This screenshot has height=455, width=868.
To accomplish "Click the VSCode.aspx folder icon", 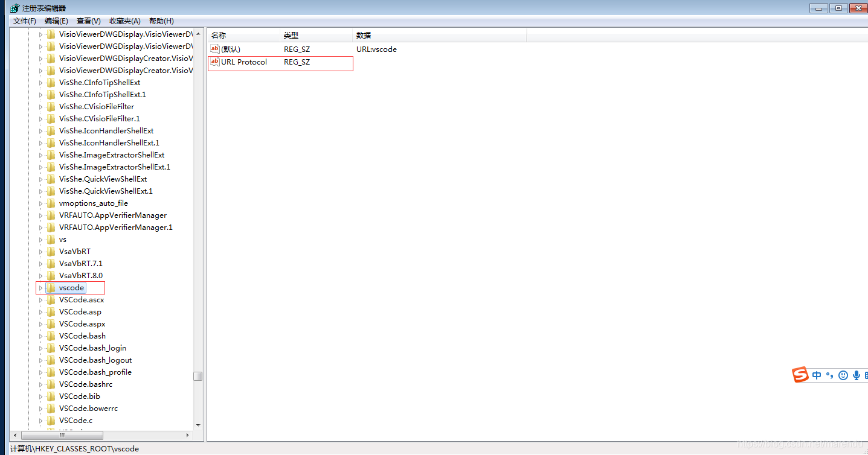I will [x=51, y=324].
